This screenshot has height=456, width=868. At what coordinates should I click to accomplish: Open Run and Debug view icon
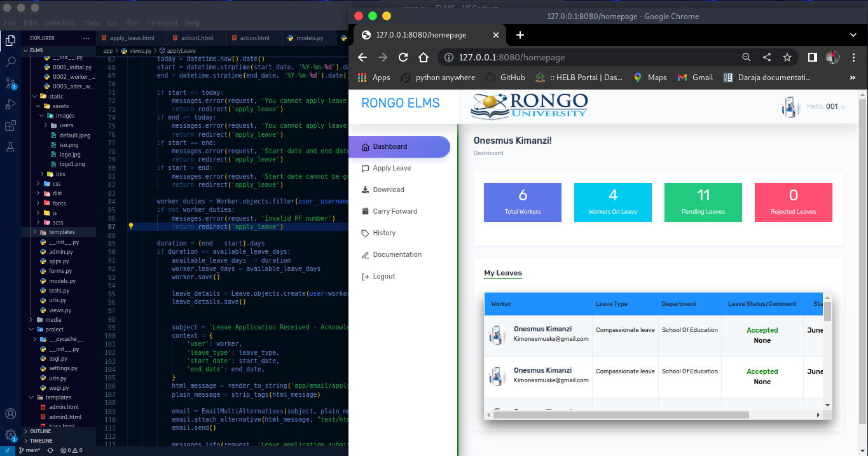point(10,104)
